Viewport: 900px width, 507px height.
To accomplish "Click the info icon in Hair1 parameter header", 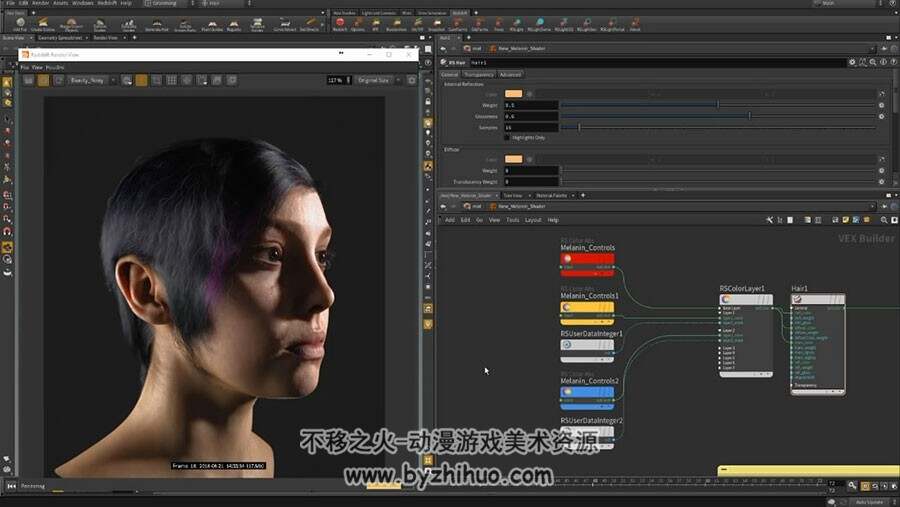I will pyautogui.click(x=883, y=62).
